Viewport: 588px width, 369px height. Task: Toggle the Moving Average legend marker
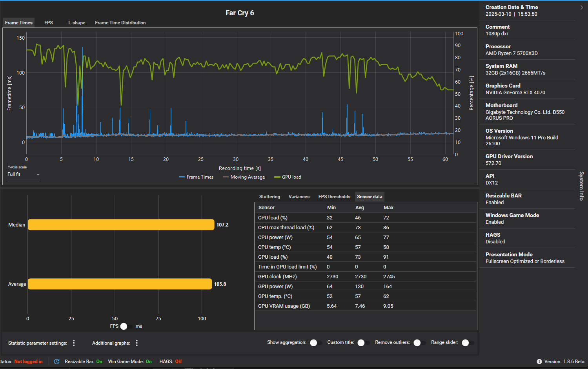(x=226, y=177)
